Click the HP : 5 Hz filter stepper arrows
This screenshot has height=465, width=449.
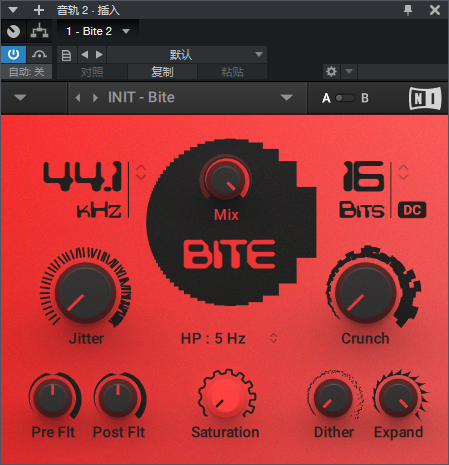pos(273,338)
